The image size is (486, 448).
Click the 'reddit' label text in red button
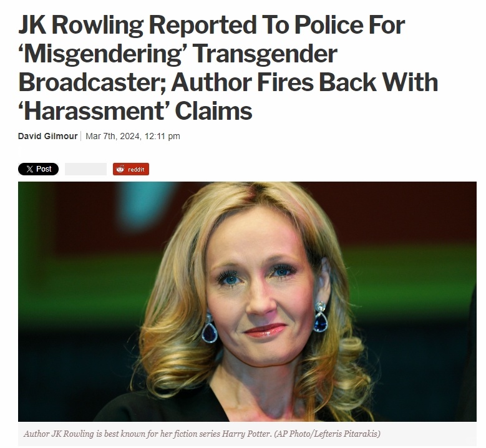point(136,170)
